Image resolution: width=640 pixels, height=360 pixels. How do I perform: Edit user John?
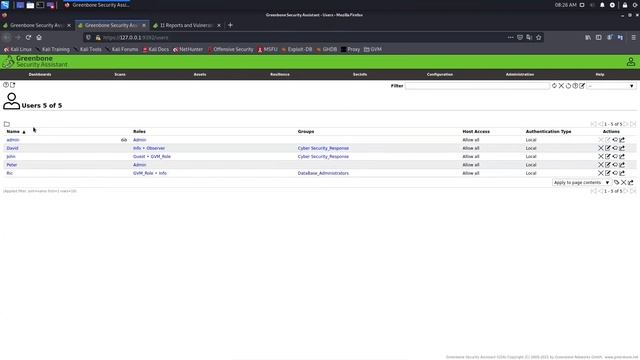click(x=608, y=156)
